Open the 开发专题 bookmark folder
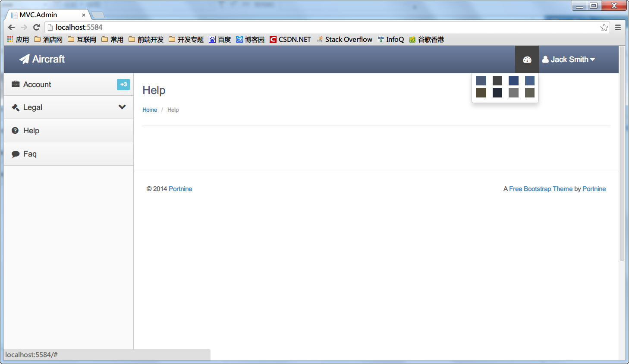Image resolution: width=629 pixels, height=364 pixels. pos(186,39)
